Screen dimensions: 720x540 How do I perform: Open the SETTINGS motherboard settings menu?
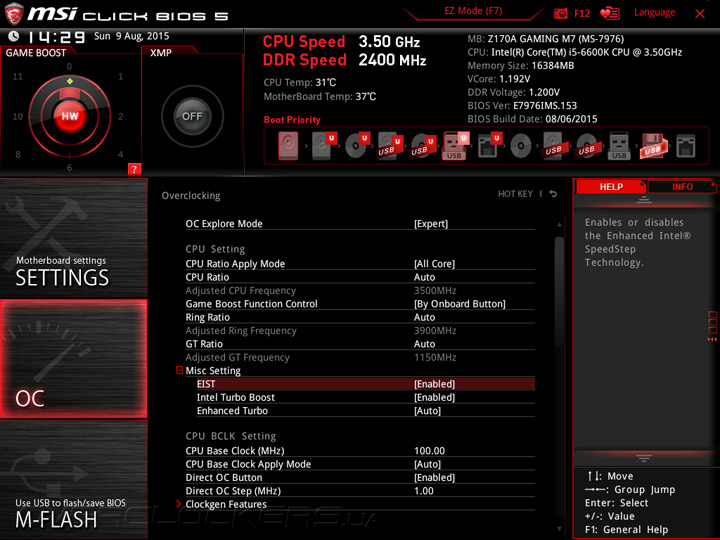pos(73,238)
